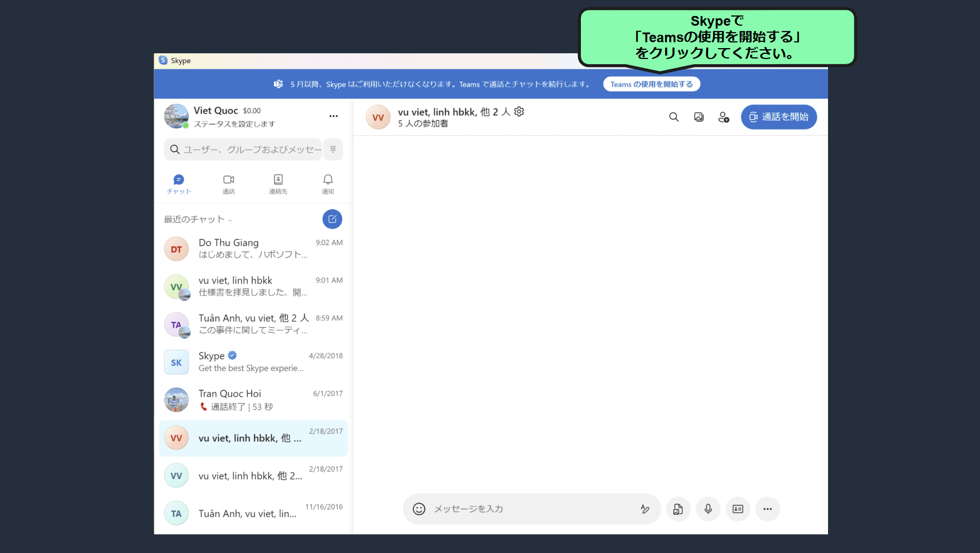Image resolution: width=980 pixels, height=553 pixels.
Task: Click the message input field メッセージを入力
Action: pyautogui.click(x=516, y=509)
